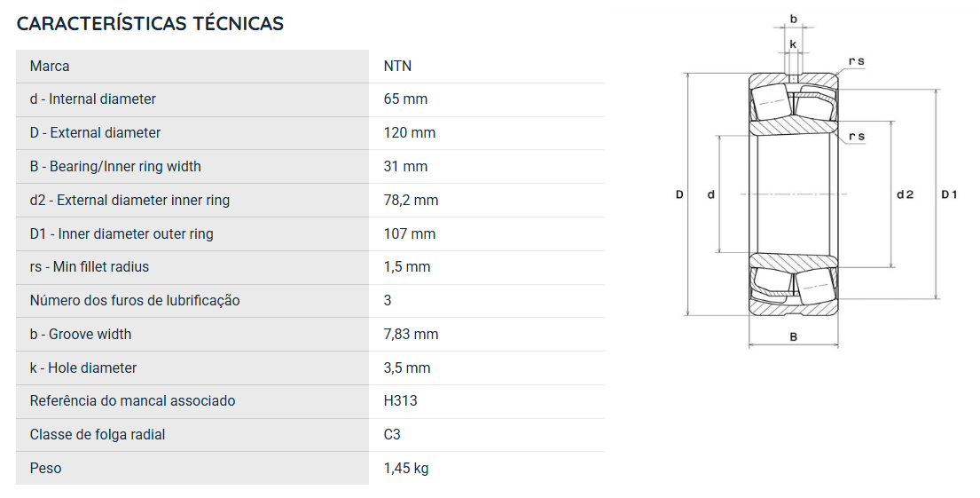Click the 120 mm value
Screen dimensions: 980x498
[x=410, y=133]
